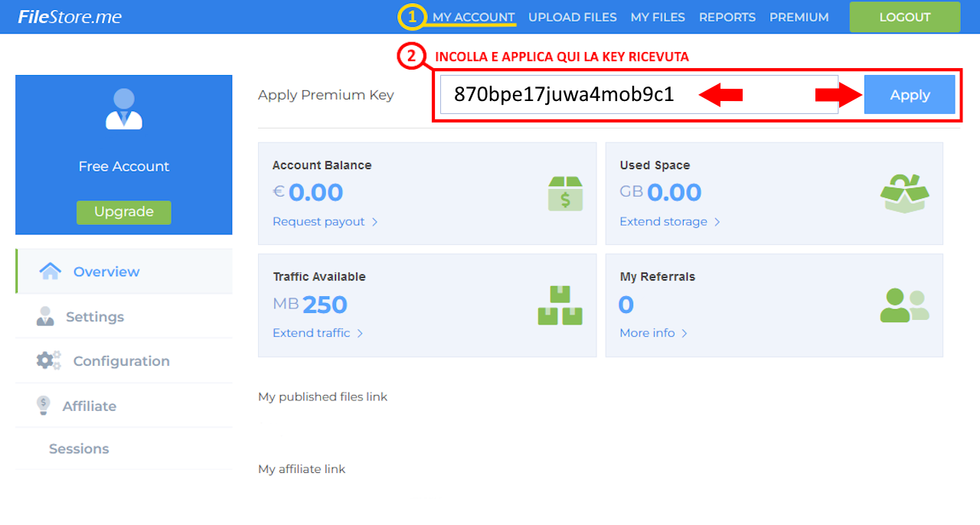Click the user avatar icon in profile card
This screenshot has width=980, height=525.
[x=124, y=109]
